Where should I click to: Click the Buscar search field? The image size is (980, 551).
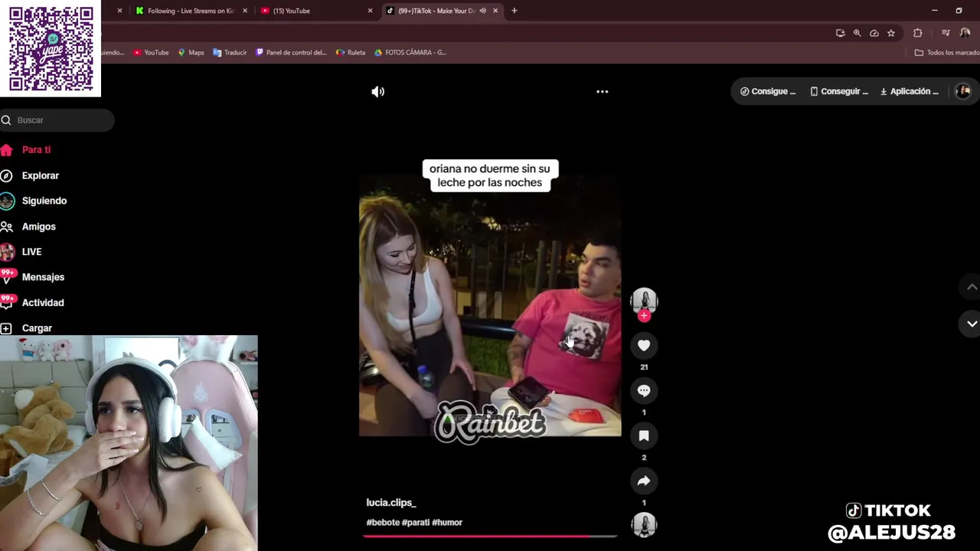[57, 120]
